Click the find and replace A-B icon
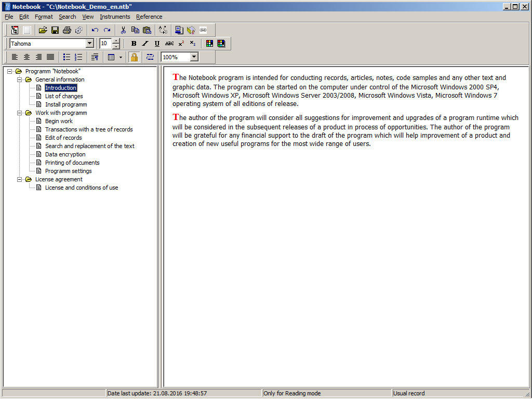 [163, 30]
